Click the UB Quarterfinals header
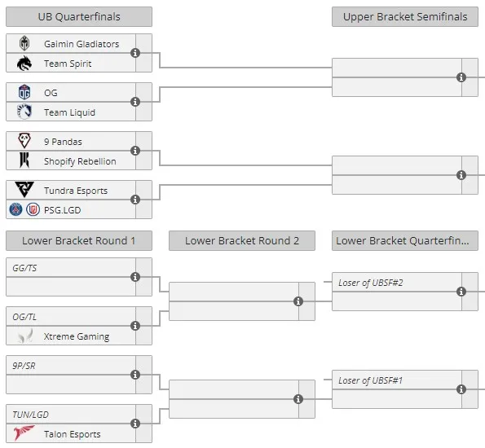Image resolution: width=485 pixels, height=448 pixels. point(79,16)
